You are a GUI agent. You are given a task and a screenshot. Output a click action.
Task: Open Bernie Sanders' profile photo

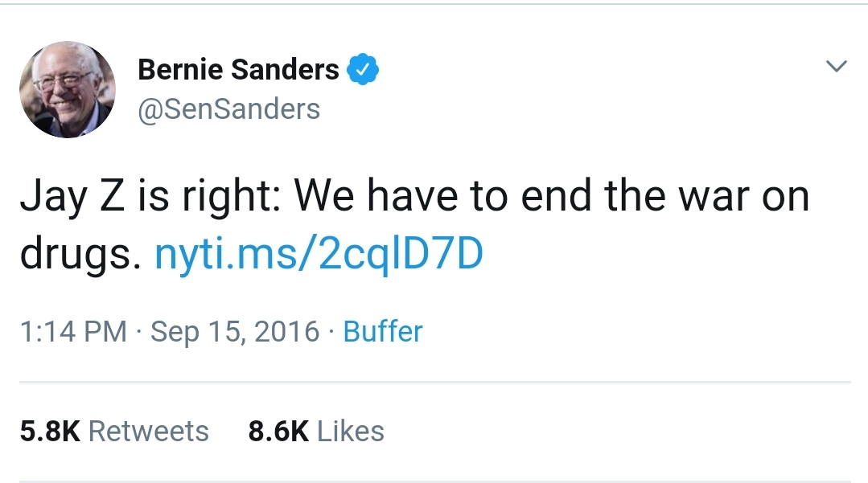click(x=68, y=89)
